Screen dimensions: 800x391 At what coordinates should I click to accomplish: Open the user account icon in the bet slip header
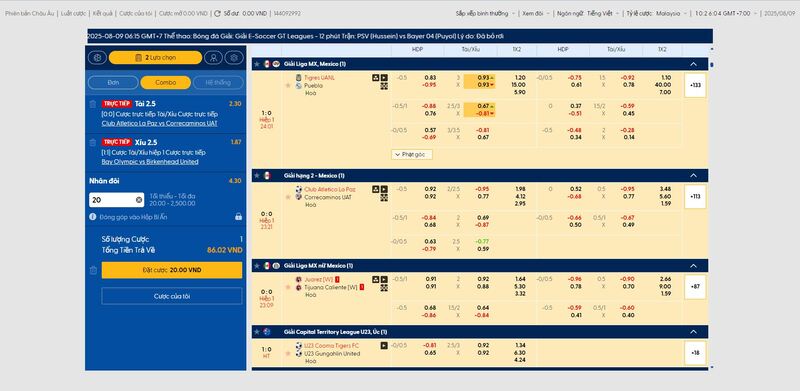tap(213, 58)
